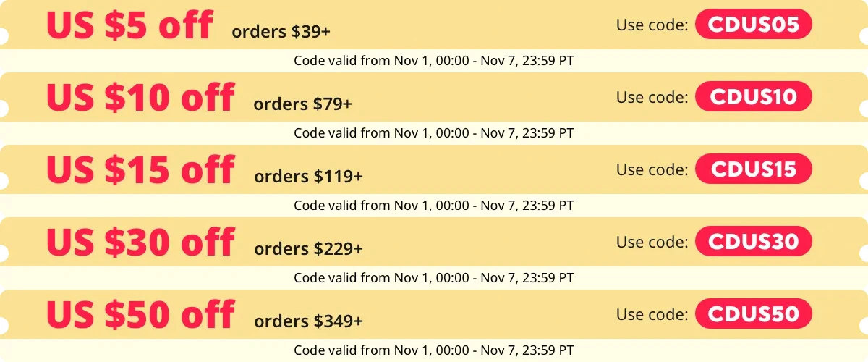Click the orders $119+ text
Image resolution: width=868 pixels, height=362 pixels.
tap(309, 177)
